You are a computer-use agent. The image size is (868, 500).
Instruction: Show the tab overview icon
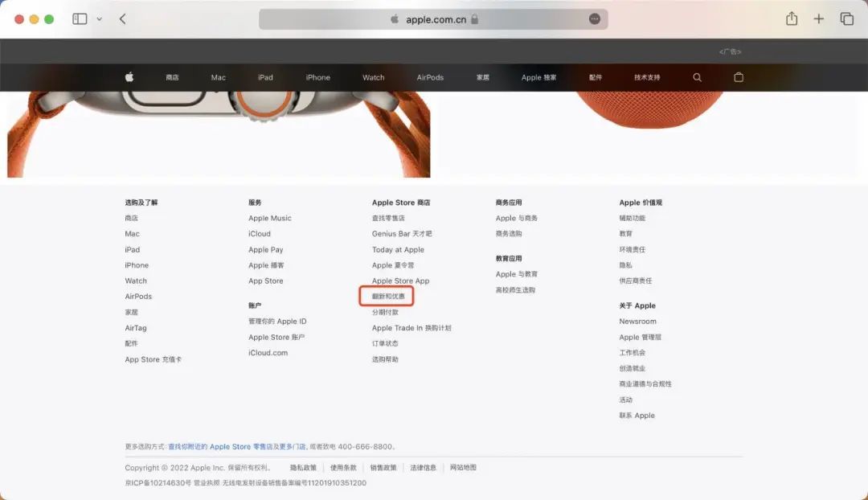tap(846, 18)
